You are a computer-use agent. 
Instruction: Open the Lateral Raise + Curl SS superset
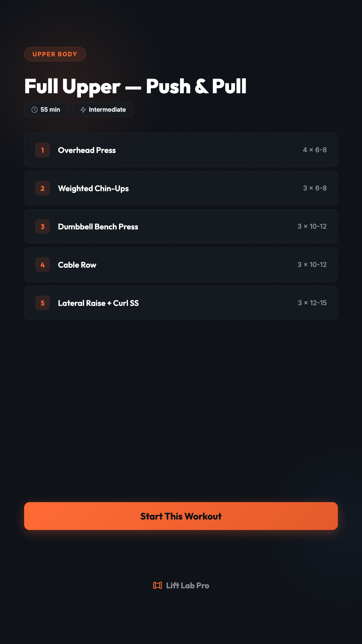click(x=98, y=303)
